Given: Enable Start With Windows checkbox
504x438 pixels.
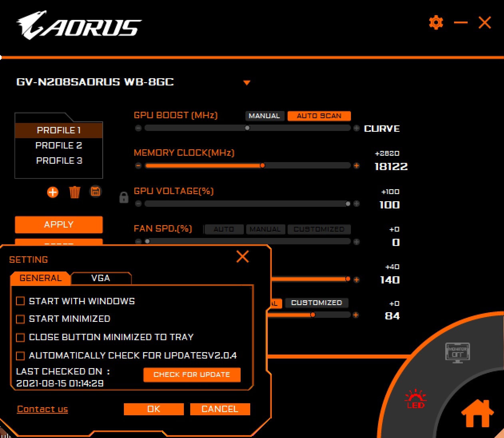Looking at the screenshot, I should click(20, 301).
